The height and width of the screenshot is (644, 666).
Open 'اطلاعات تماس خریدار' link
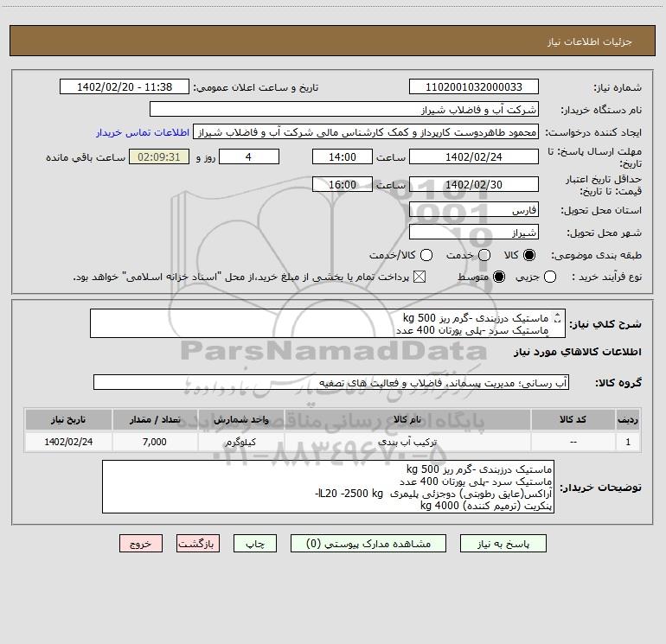(143, 132)
